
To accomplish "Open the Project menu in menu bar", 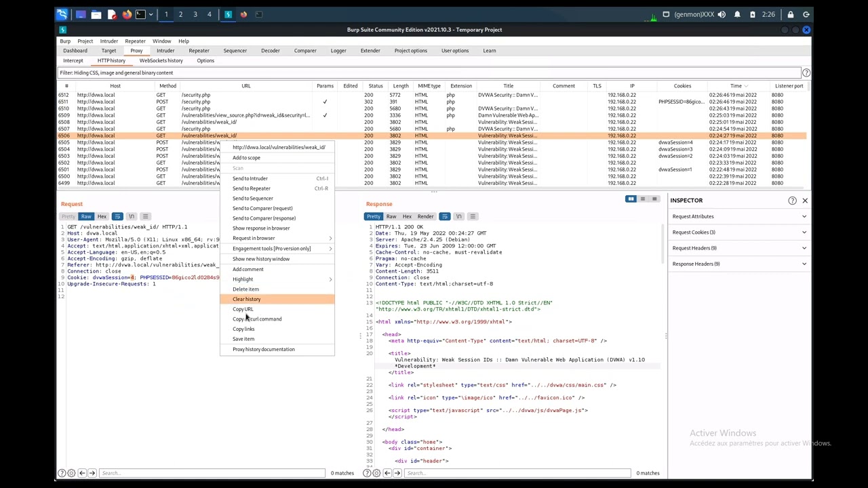I will 85,41.
